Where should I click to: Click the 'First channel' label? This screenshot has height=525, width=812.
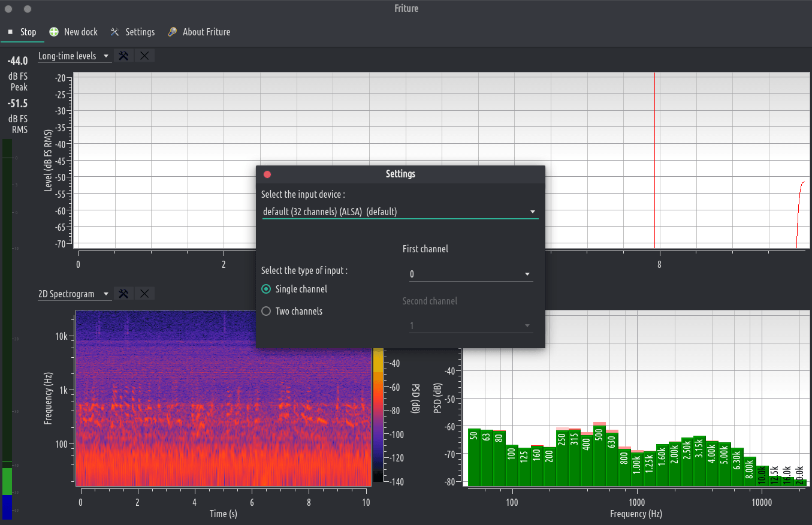[x=425, y=249]
